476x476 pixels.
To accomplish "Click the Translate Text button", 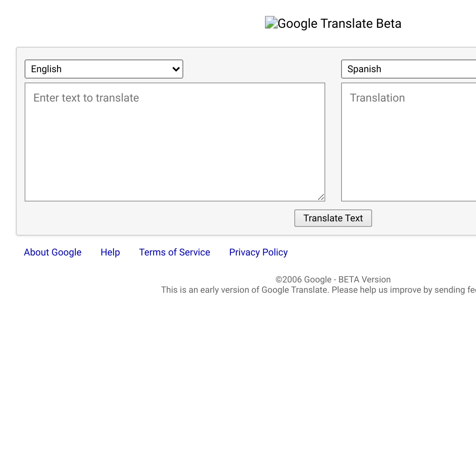I will [x=333, y=218].
